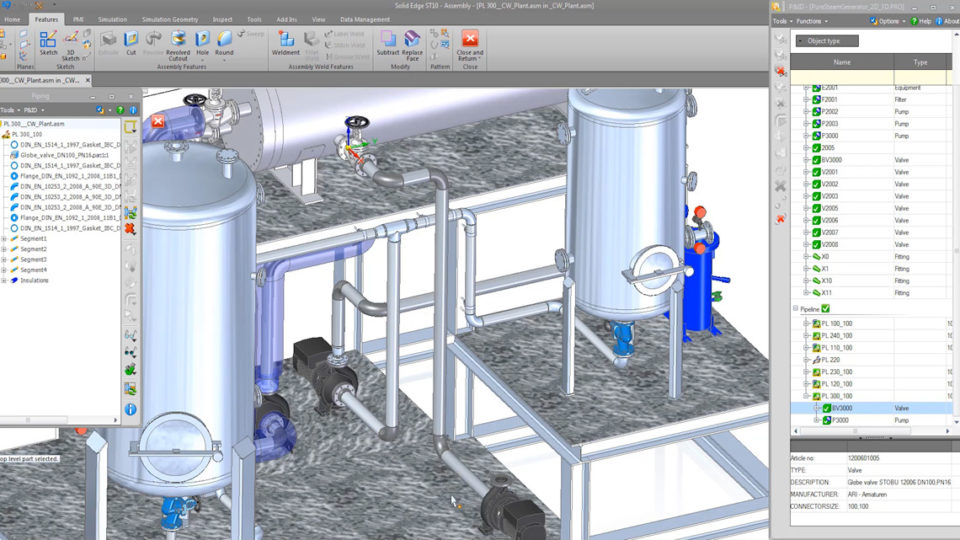
Task: Click Close and Return button
Action: 470,44
